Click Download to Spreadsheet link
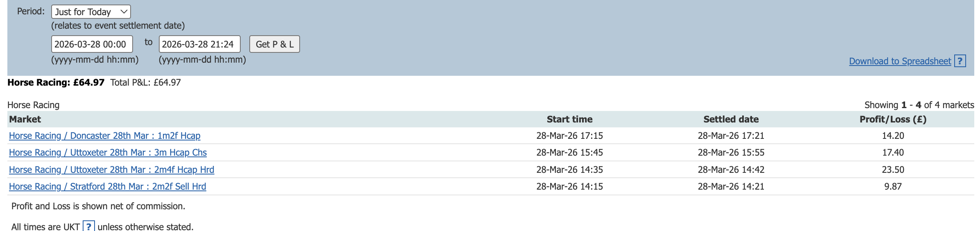This screenshot has height=231, width=980. pos(900,61)
